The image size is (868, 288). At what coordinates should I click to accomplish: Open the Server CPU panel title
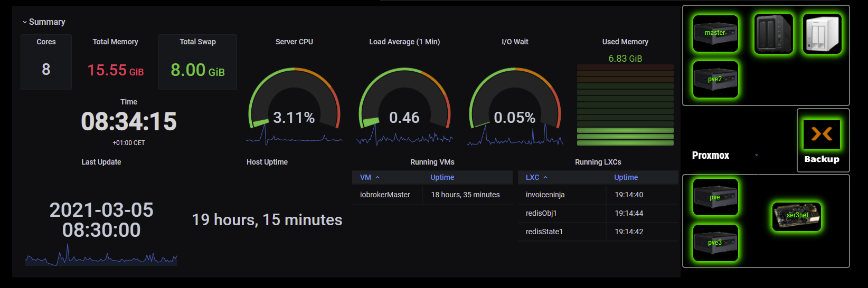click(294, 42)
